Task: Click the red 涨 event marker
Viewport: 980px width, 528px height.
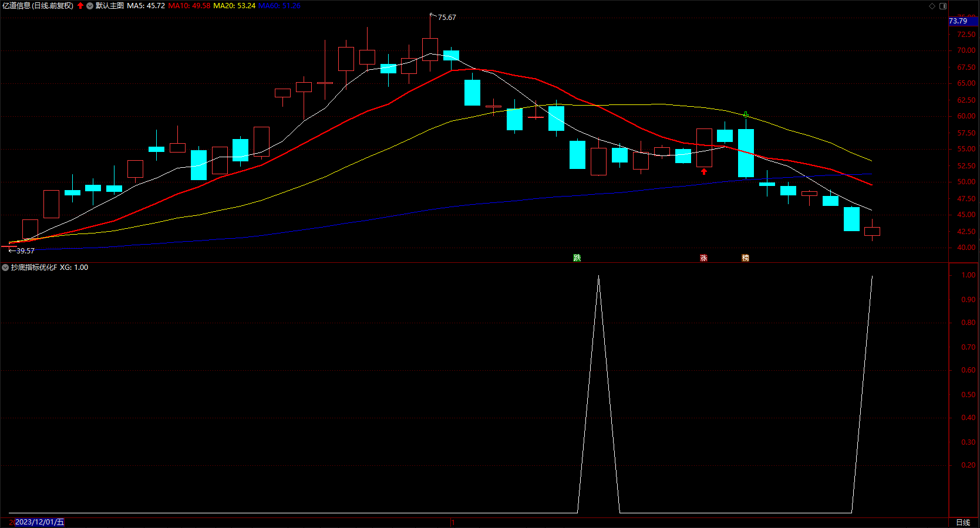Action: tap(703, 258)
